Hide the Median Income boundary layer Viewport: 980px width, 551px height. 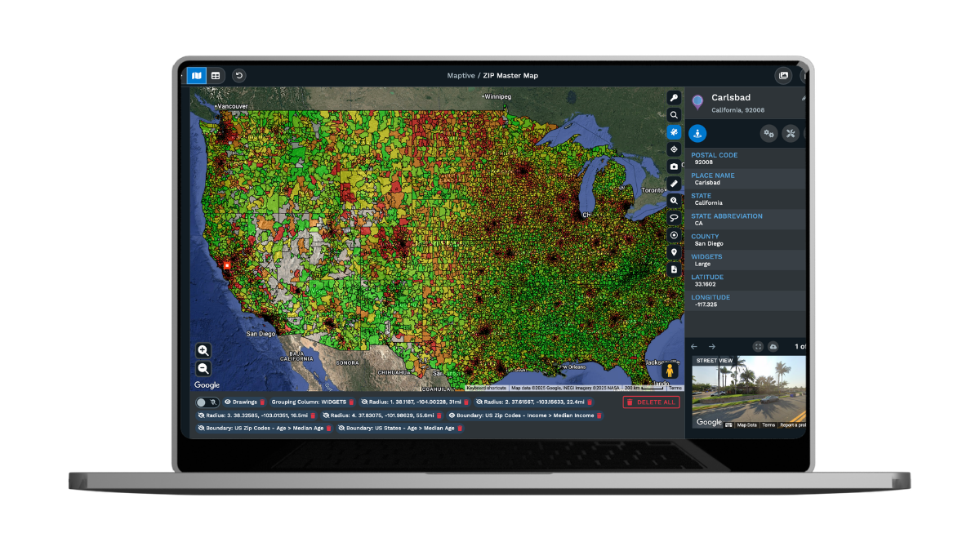pyautogui.click(x=452, y=415)
